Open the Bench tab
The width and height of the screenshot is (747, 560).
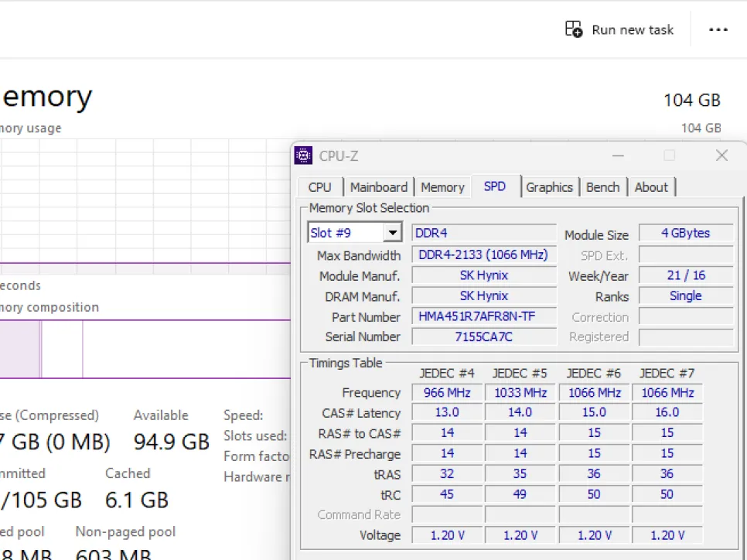[602, 187]
